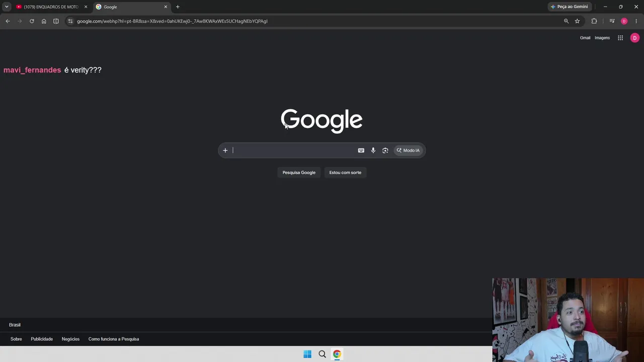Open the media controls icon
This screenshot has height=362, width=644.
(612, 21)
